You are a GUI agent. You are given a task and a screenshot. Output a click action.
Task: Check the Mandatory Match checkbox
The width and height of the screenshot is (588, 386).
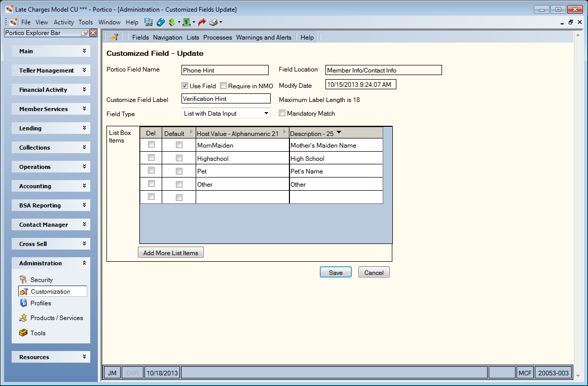[x=282, y=113]
